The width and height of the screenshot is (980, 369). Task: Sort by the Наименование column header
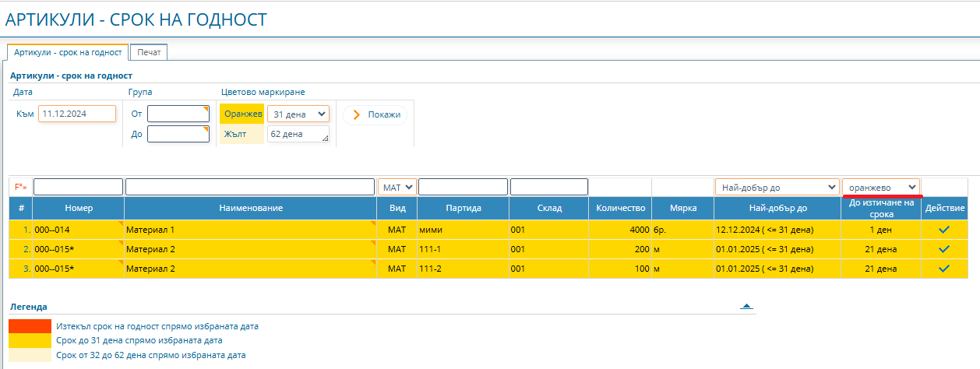(250, 209)
